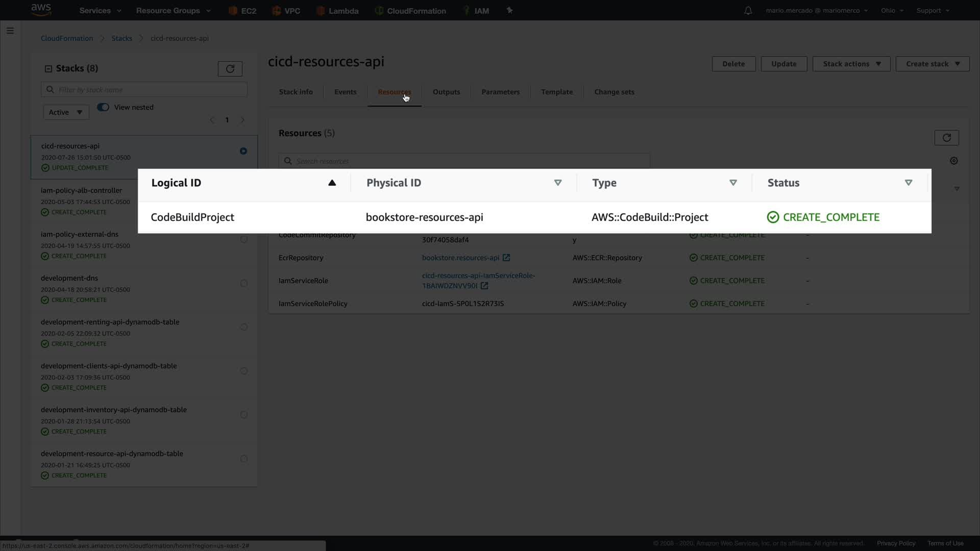This screenshot has height=551, width=980.
Task: Click the pin shortcuts icon in navbar
Action: pos(509,11)
